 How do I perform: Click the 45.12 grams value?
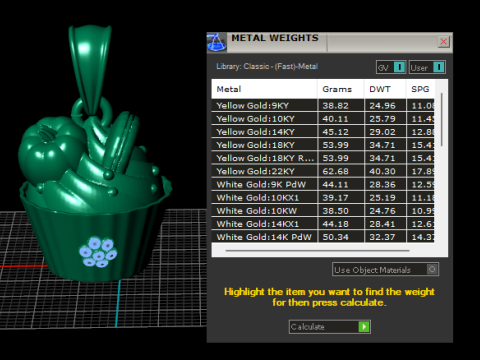pos(335,132)
